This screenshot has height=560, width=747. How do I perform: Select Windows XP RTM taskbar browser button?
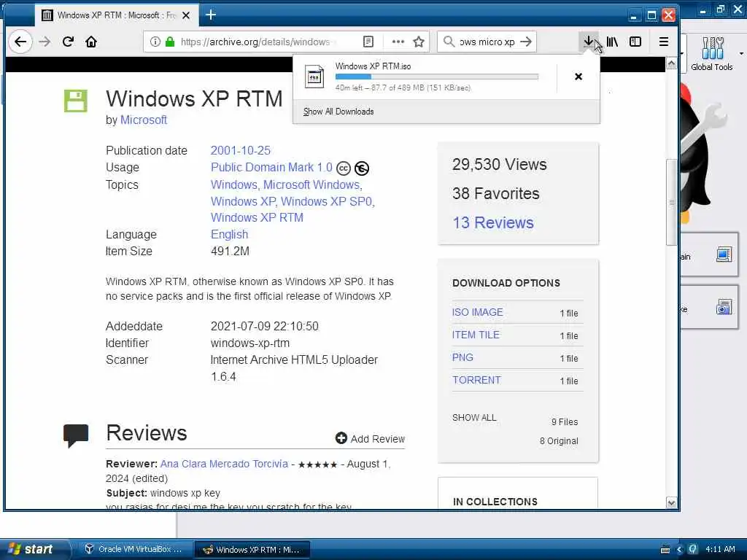point(252,550)
